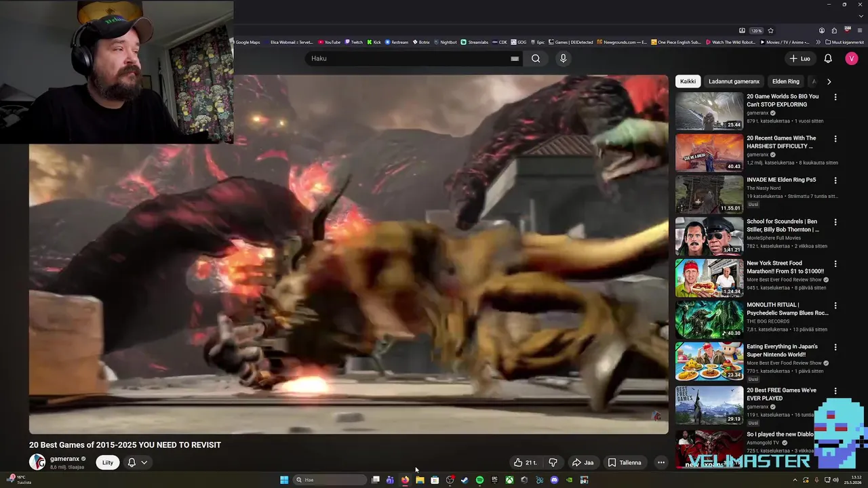Dislike the video with thumbs down
Screen dimensions: 868x488
click(553, 462)
